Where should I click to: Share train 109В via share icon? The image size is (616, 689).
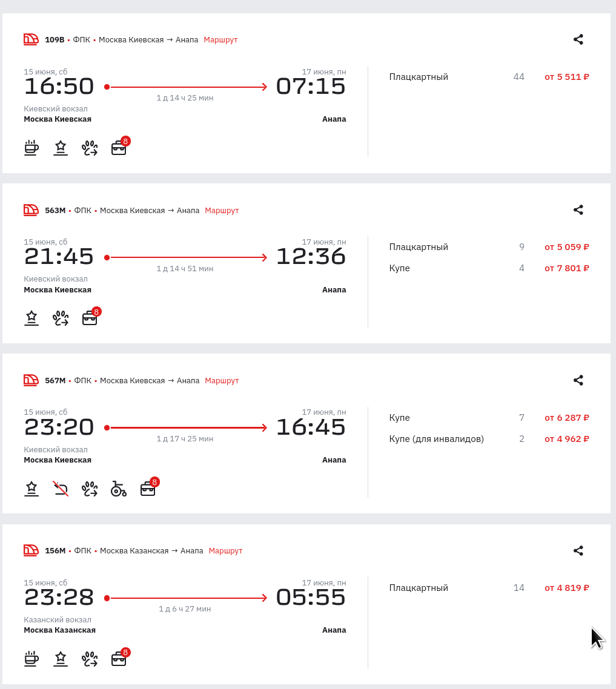click(x=578, y=39)
